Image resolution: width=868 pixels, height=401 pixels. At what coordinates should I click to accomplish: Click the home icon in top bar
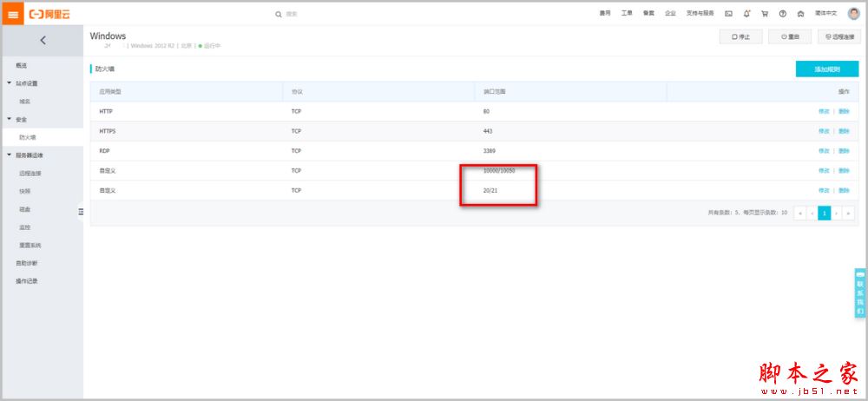coord(799,14)
